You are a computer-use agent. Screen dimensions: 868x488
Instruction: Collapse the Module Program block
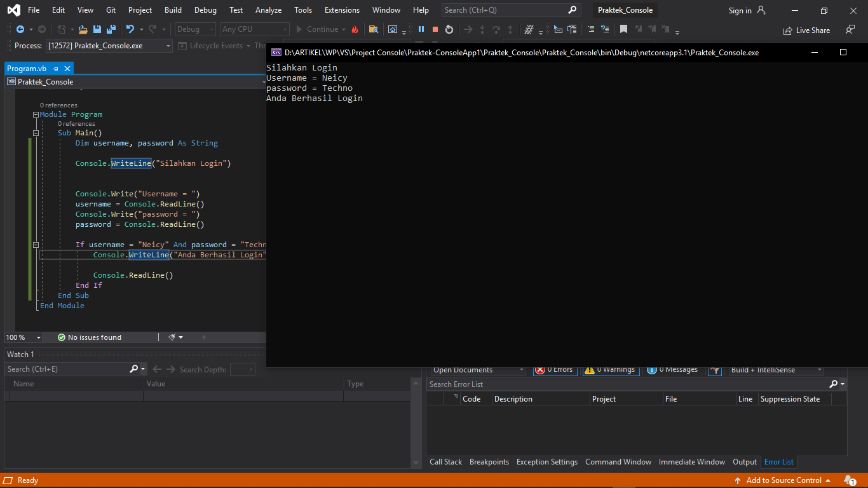[x=36, y=115]
